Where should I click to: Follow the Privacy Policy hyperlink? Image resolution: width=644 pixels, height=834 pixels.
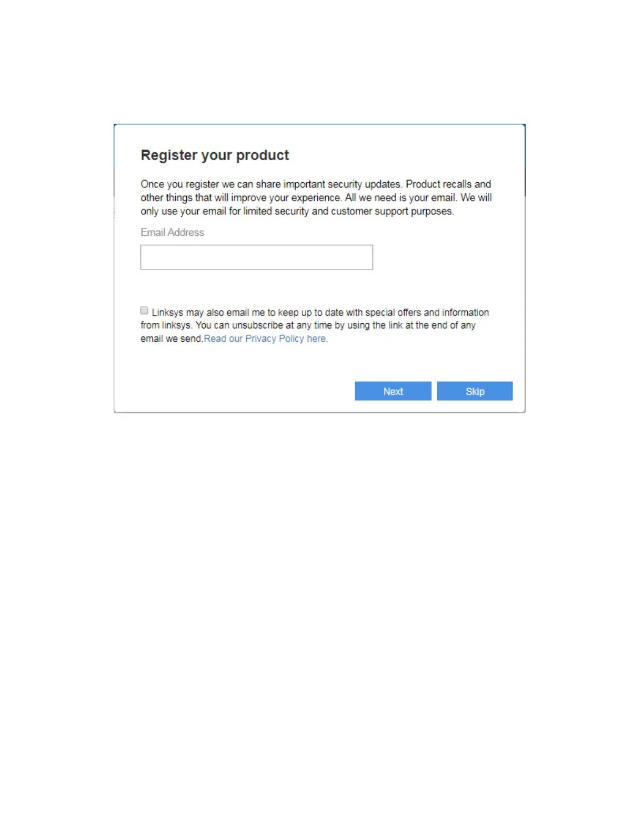click(266, 339)
